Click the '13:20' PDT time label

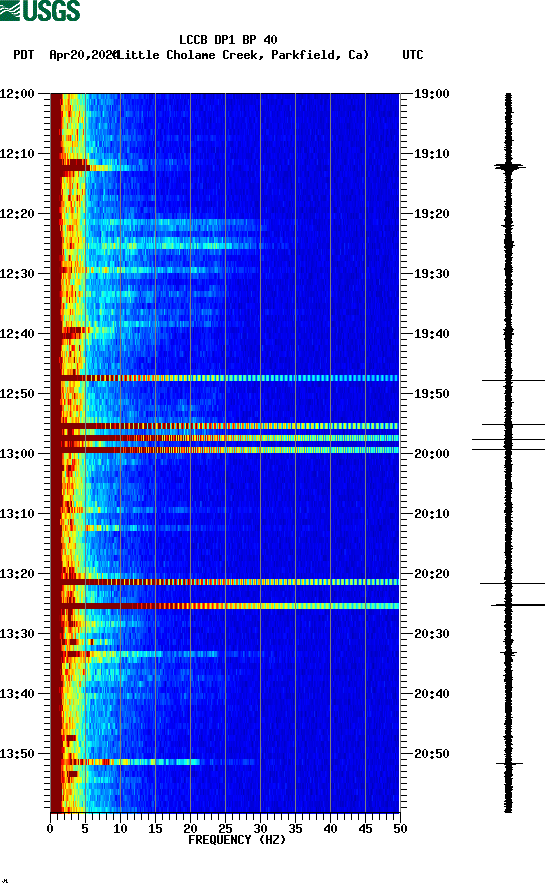[x=17, y=573]
